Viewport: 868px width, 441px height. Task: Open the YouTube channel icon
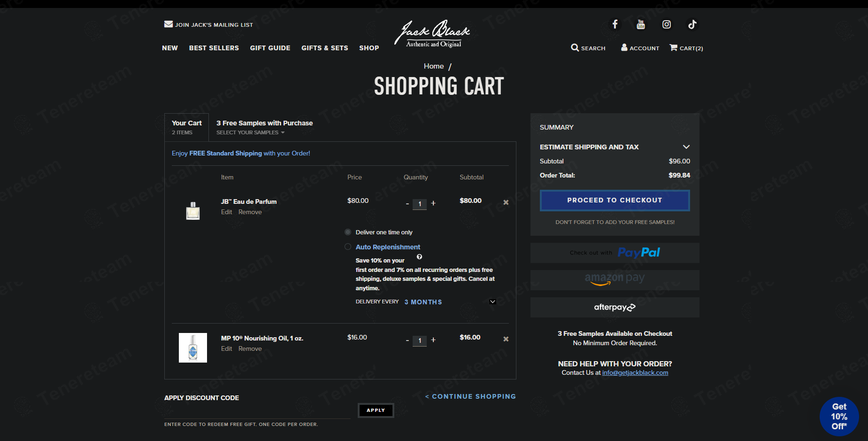(x=641, y=24)
